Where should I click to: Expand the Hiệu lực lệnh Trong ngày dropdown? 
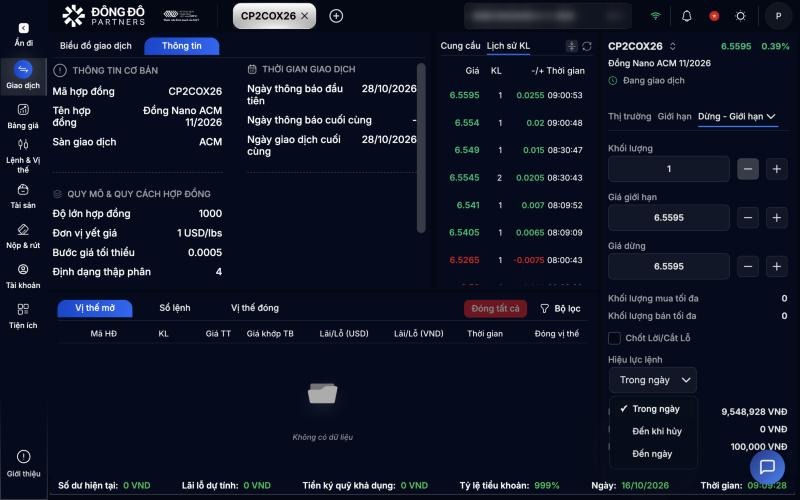pyautogui.click(x=653, y=380)
